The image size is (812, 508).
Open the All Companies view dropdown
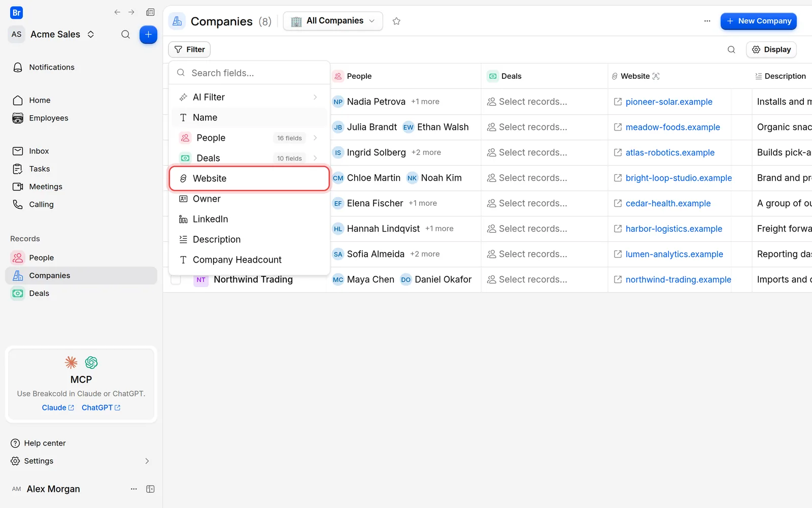tap(333, 21)
